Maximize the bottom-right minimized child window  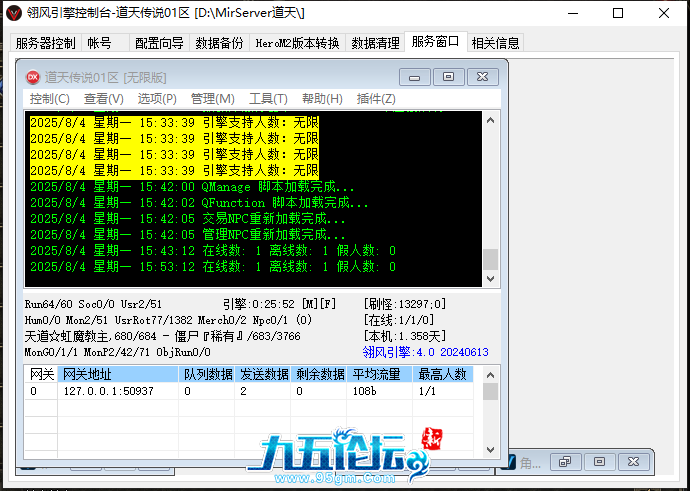coord(599,462)
